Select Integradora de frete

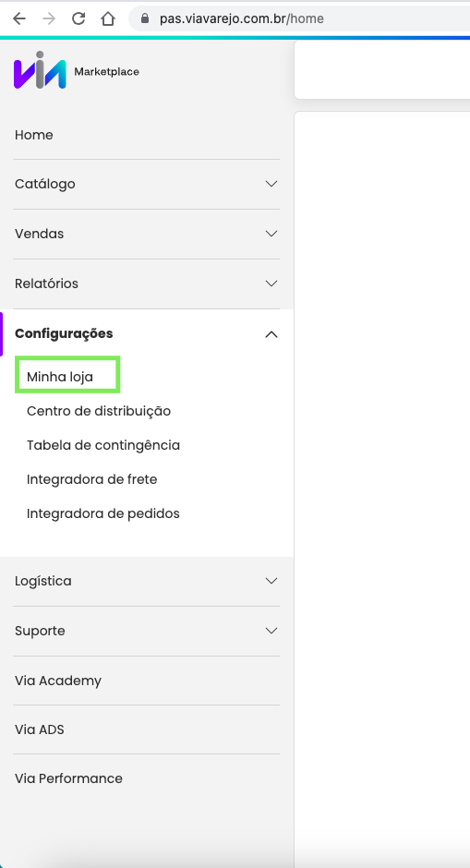pyautogui.click(x=92, y=479)
